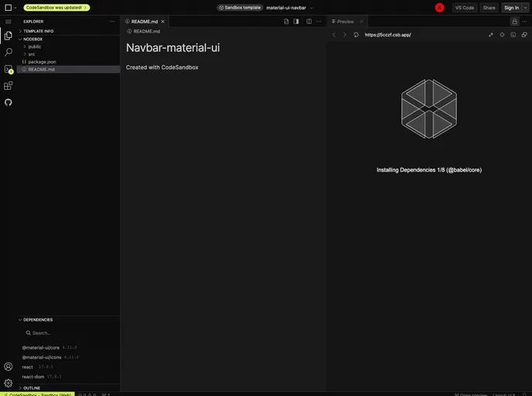
Task: Click the dependencies Search field
Action: coord(70,333)
